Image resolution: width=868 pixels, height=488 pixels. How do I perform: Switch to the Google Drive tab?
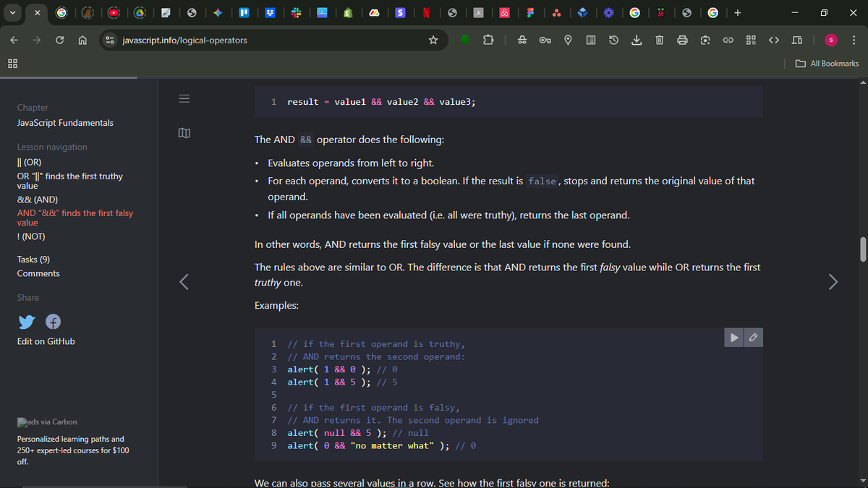(140, 12)
